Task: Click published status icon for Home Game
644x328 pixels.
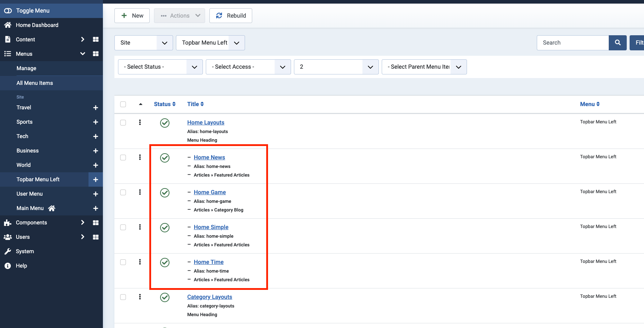Action: [x=165, y=193]
